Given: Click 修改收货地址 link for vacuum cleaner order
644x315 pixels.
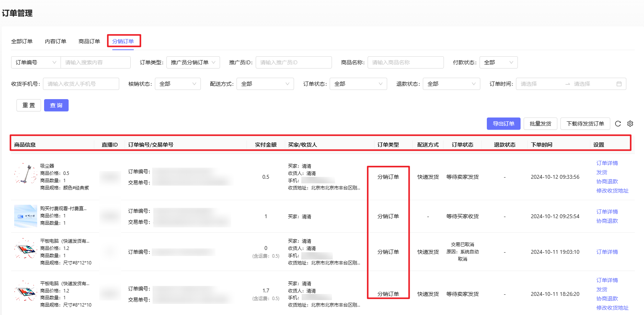Looking at the screenshot, I should (x=612, y=191).
